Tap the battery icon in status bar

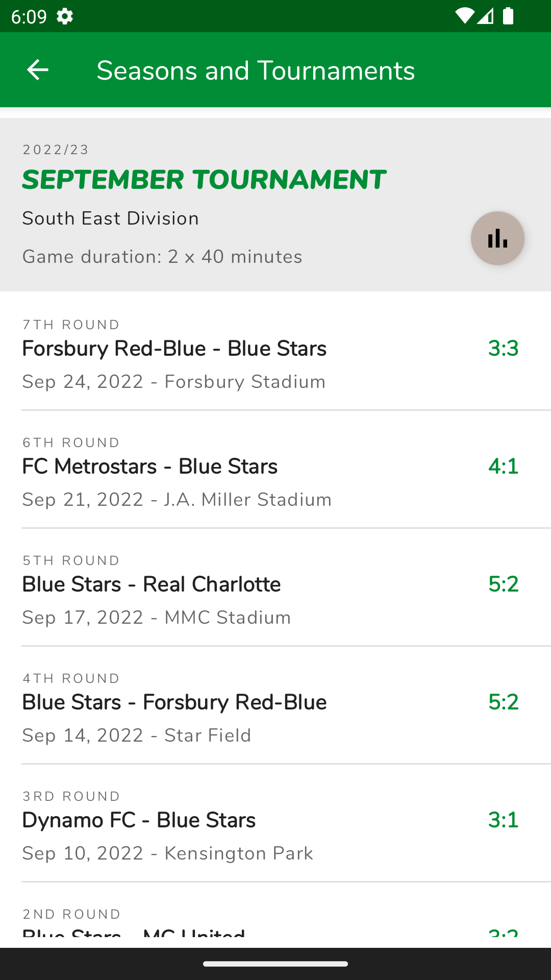click(x=508, y=16)
